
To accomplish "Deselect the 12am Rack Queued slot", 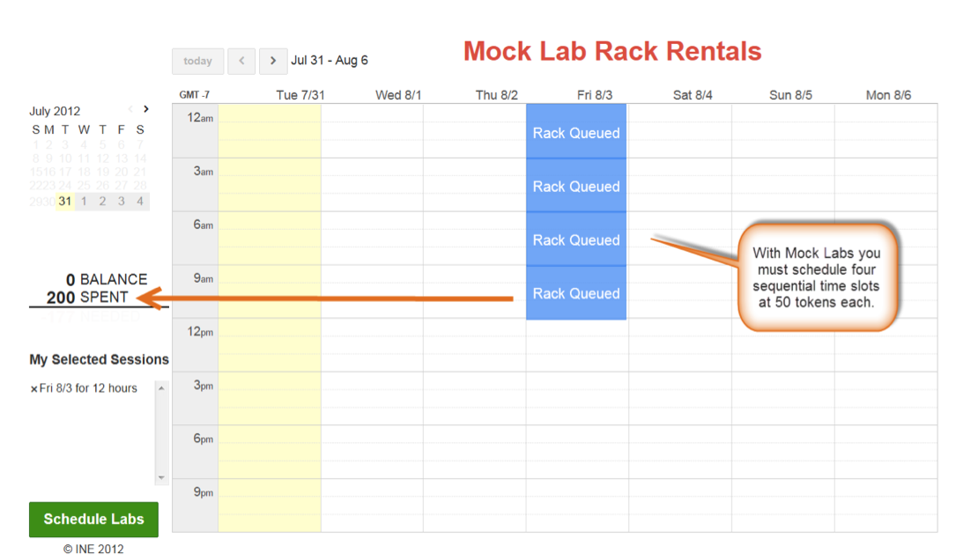I will (575, 133).
